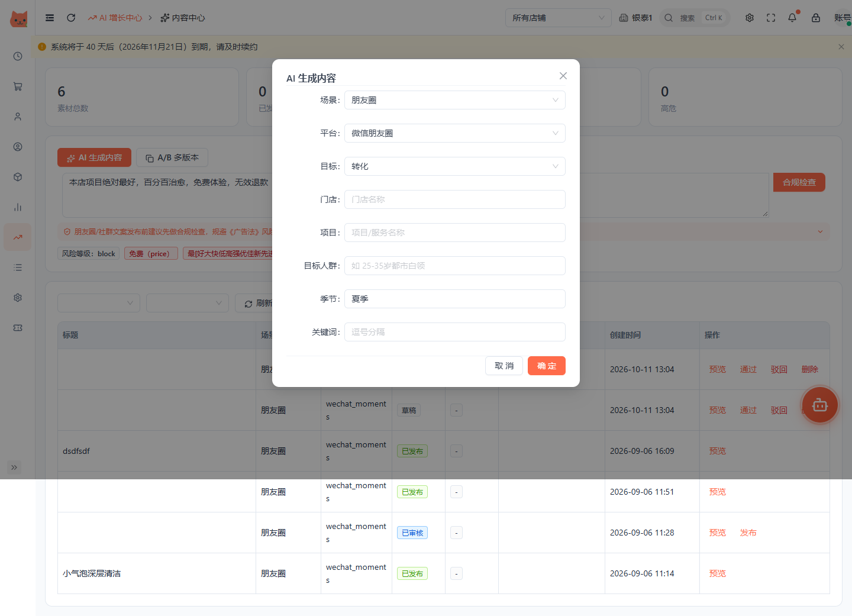Open the growth trend sidebar icon
The height and width of the screenshot is (616, 852).
pyautogui.click(x=18, y=237)
